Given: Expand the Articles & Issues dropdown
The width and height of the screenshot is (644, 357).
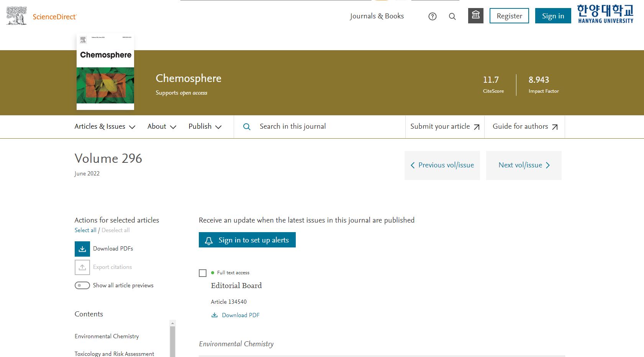Looking at the screenshot, I should [x=105, y=127].
